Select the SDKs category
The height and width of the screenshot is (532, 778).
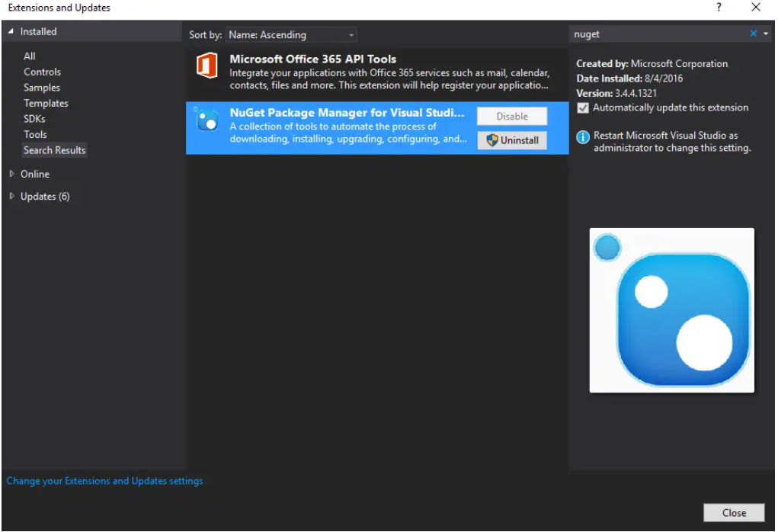click(34, 119)
